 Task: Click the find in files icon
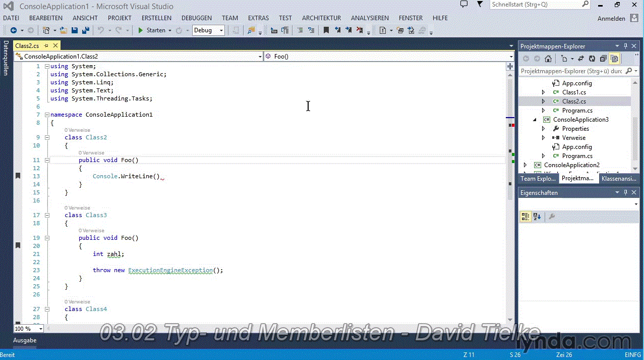click(251, 30)
